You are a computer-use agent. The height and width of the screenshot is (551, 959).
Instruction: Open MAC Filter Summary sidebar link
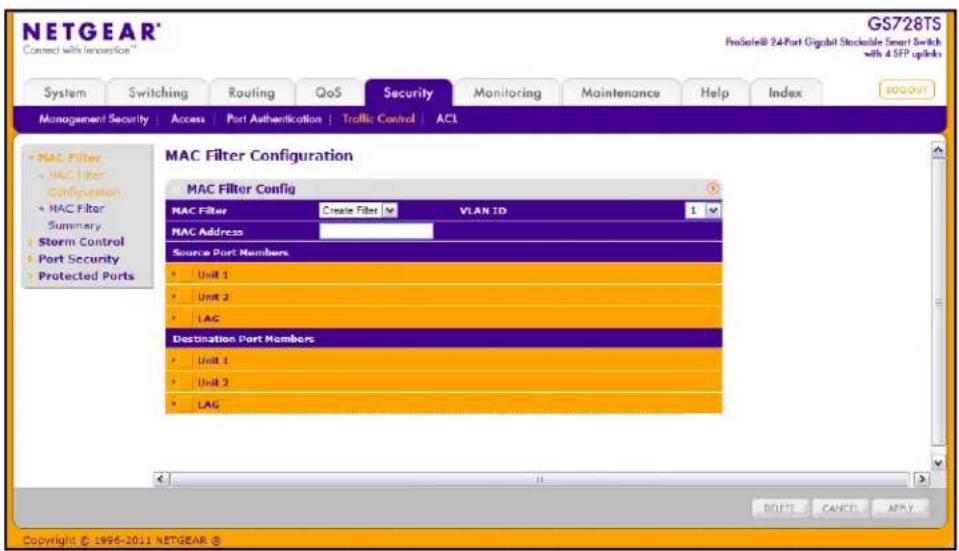click(76, 217)
